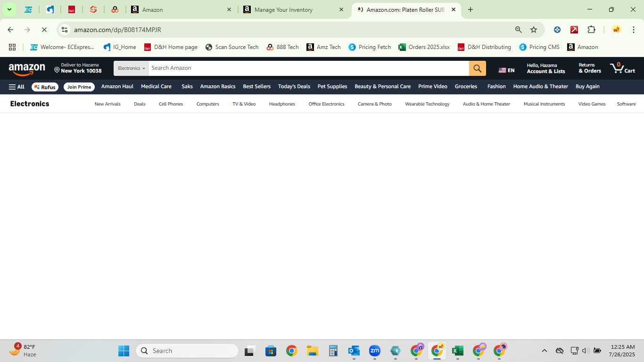Click the orange search magnifier button

coord(477,68)
